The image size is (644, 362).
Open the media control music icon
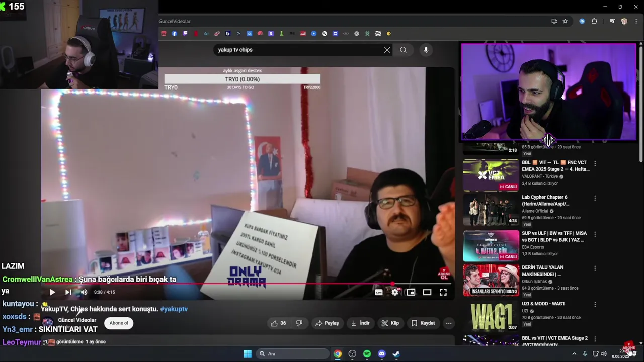(612, 21)
